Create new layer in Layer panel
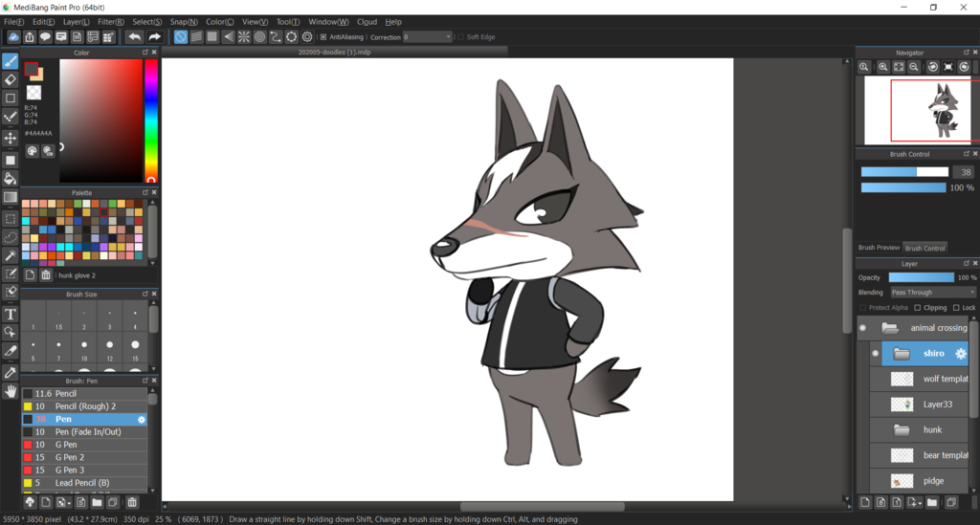Image resolution: width=980 pixels, height=525 pixels. tap(865, 502)
